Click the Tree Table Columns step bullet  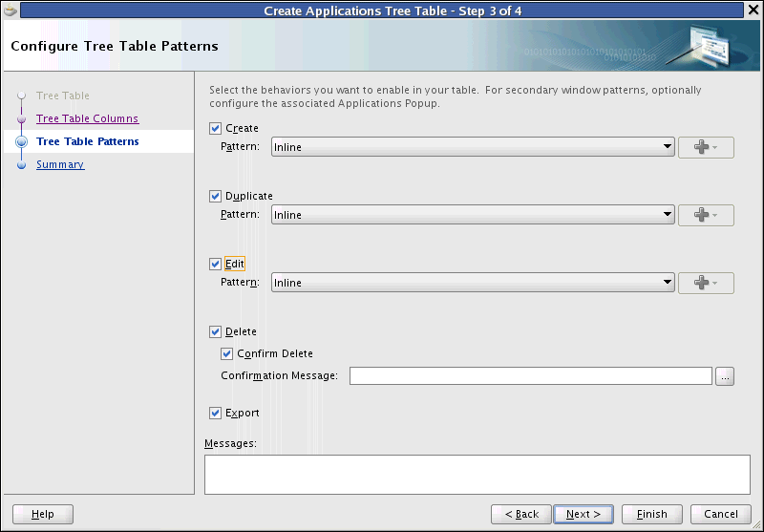[21, 118]
